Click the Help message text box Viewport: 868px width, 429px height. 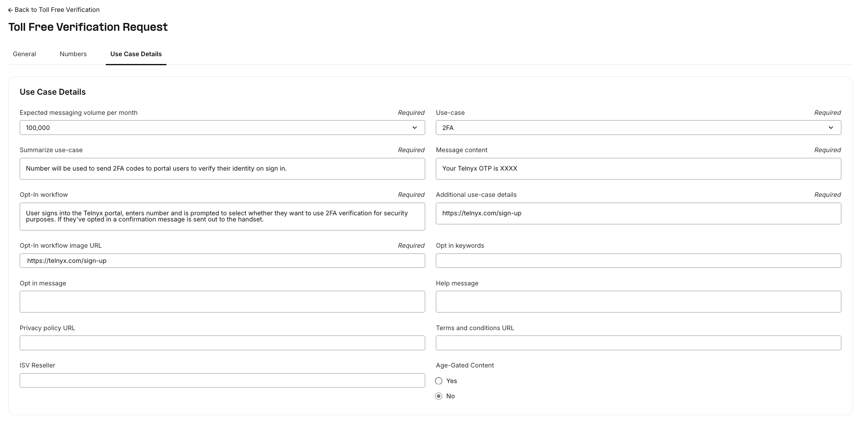[x=638, y=302]
